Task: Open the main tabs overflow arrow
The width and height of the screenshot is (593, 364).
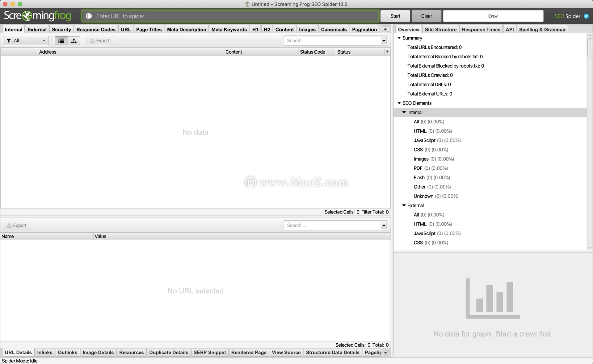Action: point(385,29)
